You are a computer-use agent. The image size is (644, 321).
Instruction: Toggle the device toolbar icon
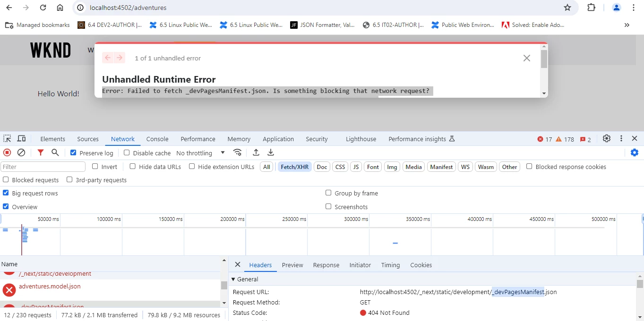click(21, 139)
